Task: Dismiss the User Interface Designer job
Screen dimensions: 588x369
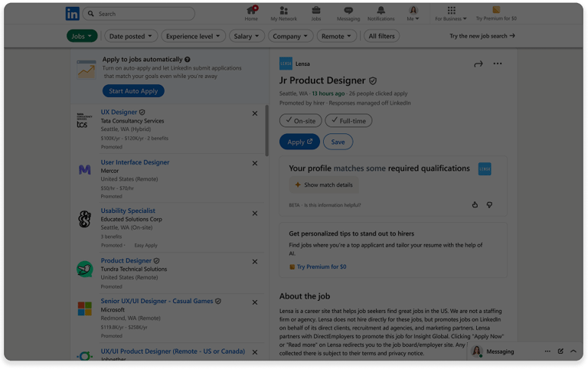Action: pos(255,163)
